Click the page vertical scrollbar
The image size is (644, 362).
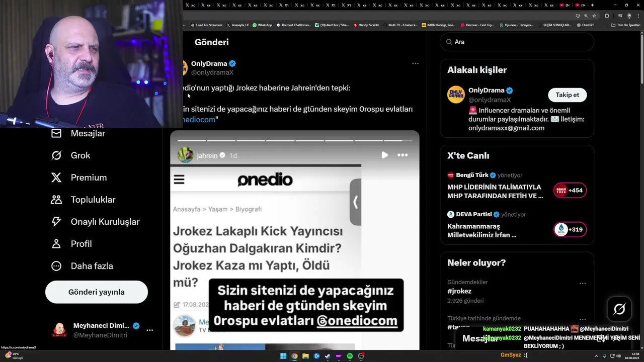tap(641, 58)
